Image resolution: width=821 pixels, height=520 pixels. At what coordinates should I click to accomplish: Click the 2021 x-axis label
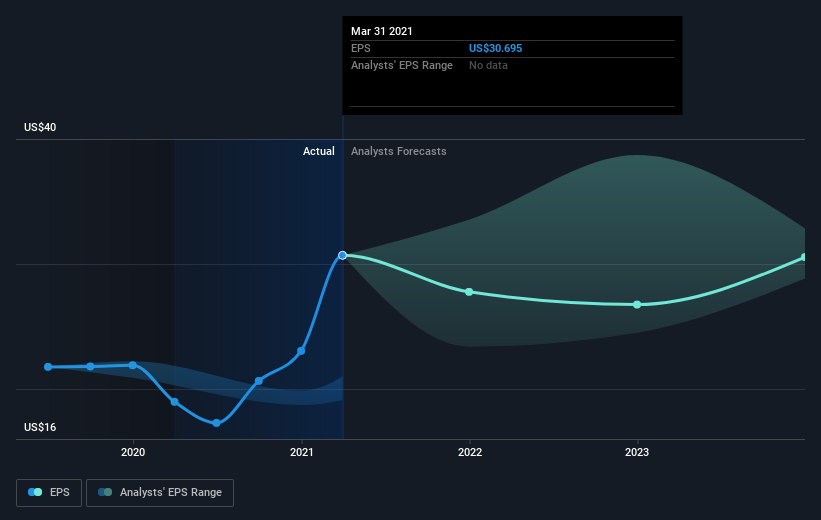pos(302,452)
